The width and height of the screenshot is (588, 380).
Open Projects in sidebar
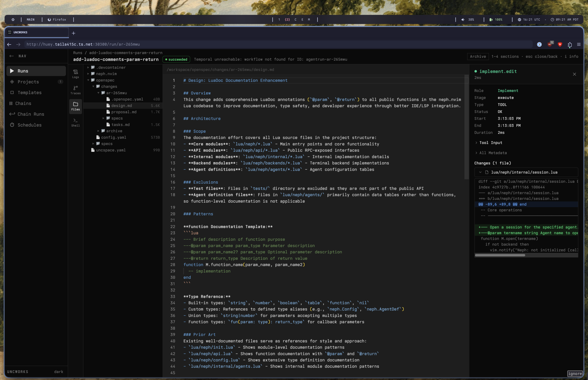point(36,82)
